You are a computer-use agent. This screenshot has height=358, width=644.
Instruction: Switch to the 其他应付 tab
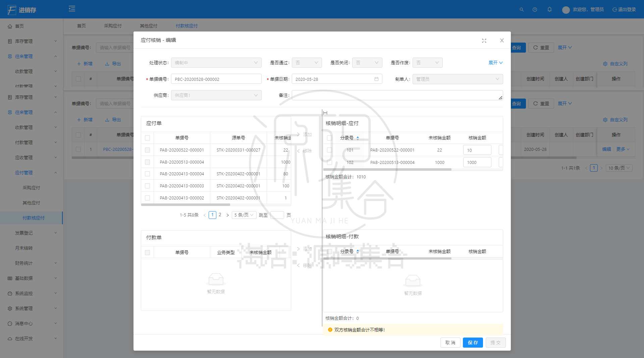[149, 26]
